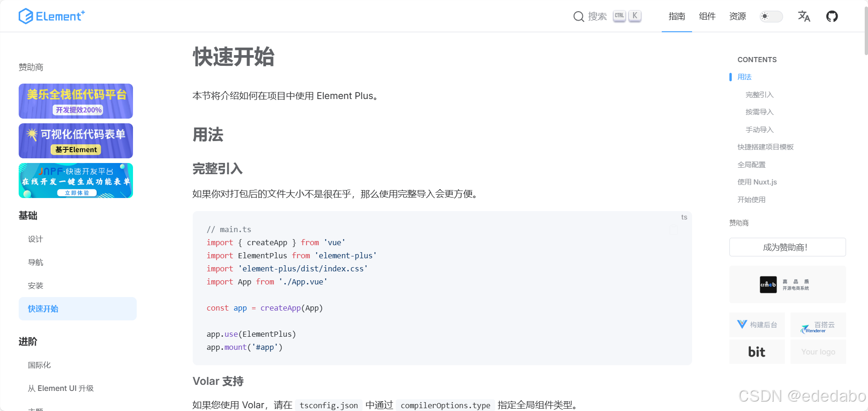Jump to 用法 in contents
868x411 pixels.
[744, 77]
